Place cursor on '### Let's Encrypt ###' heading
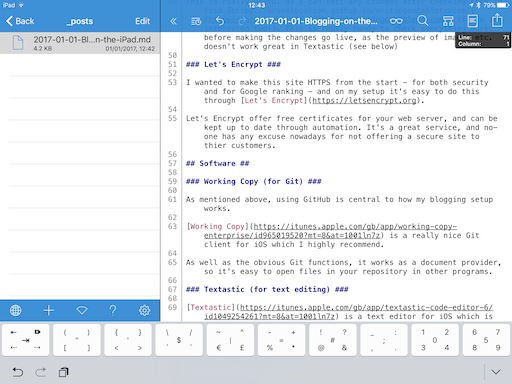Viewport: 512px width, 384px height. pyautogui.click(x=233, y=64)
